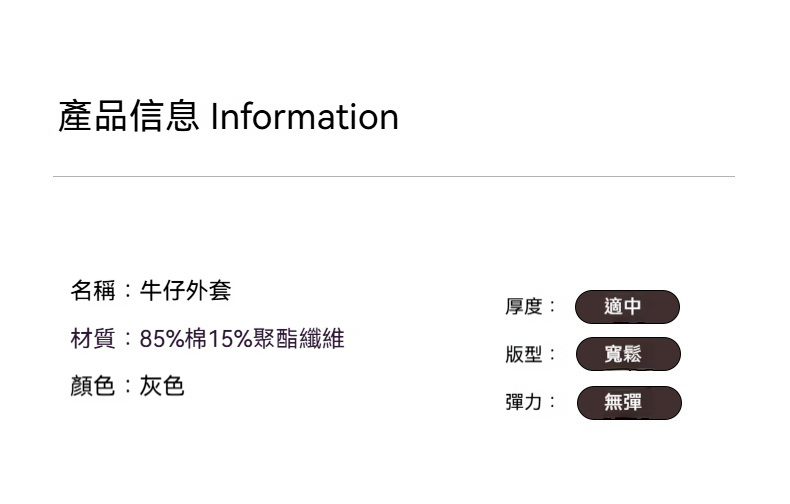790x504 pixels.
Task: Click the 名稱 label
Action: (x=93, y=291)
